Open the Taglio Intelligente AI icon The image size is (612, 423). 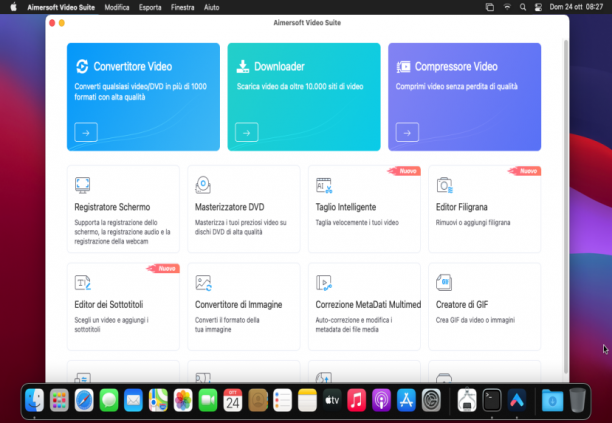click(x=324, y=185)
